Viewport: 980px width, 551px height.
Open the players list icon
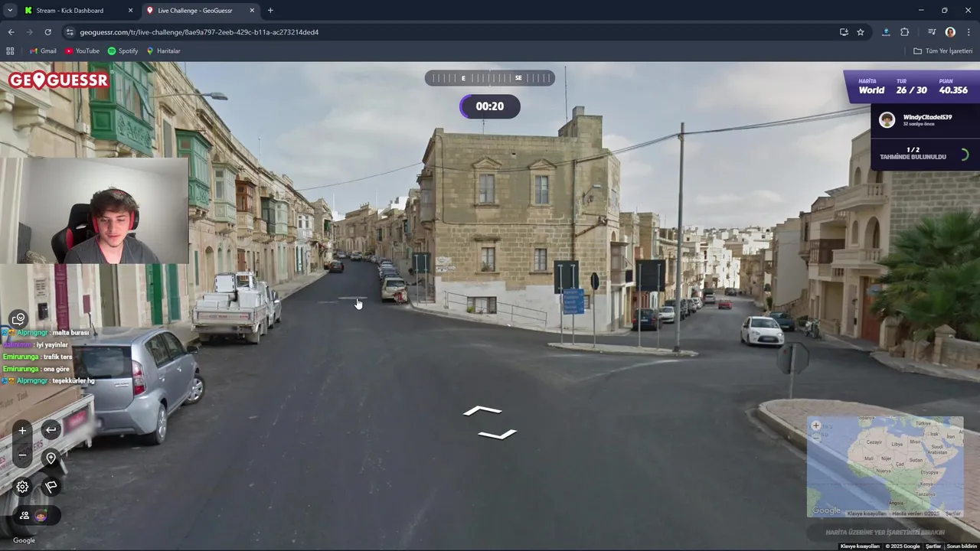[x=24, y=516]
